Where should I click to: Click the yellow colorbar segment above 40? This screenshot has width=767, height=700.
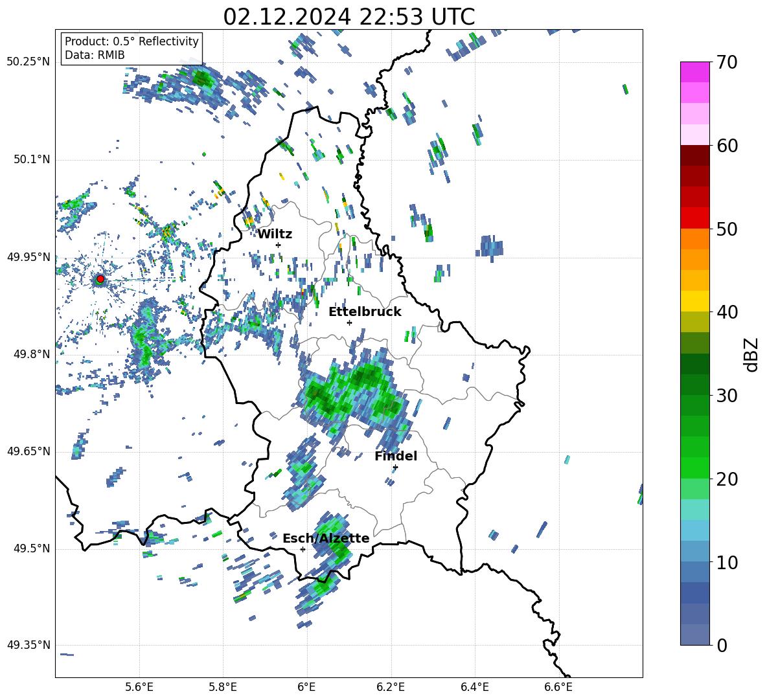(694, 301)
